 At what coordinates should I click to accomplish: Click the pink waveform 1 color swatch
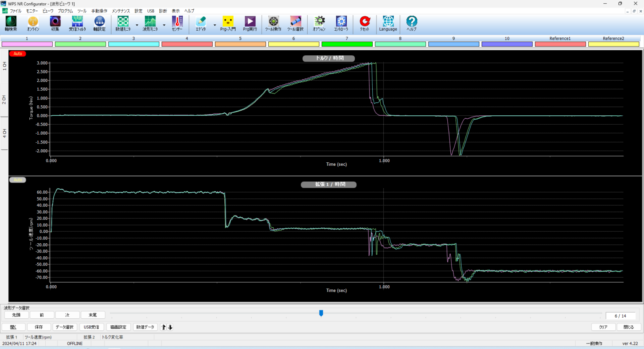(27, 44)
